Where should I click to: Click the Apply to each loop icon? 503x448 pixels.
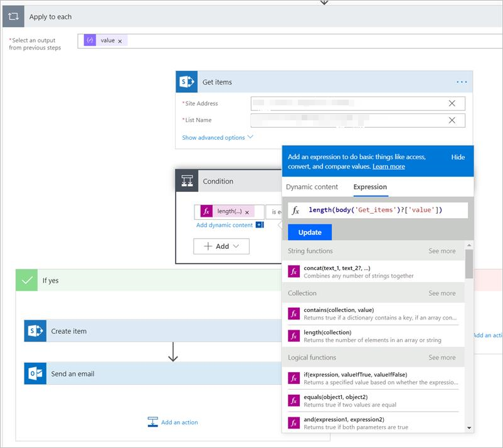(13, 17)
